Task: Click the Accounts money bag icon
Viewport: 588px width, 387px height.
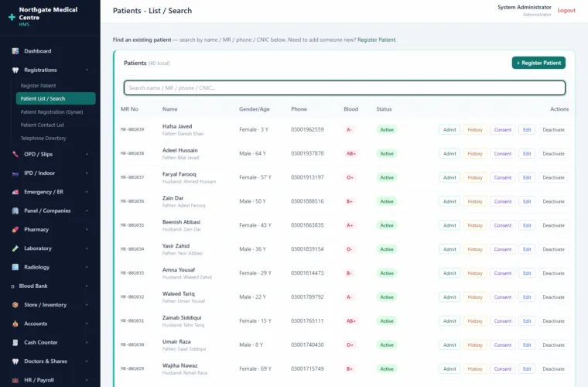Action: [15, 324]
